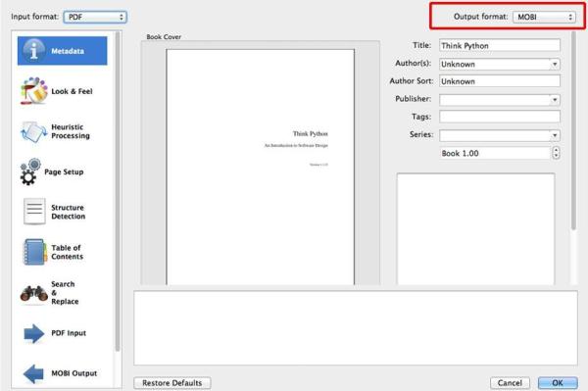Expand the Series dropdown arrow

coord(555,135)
